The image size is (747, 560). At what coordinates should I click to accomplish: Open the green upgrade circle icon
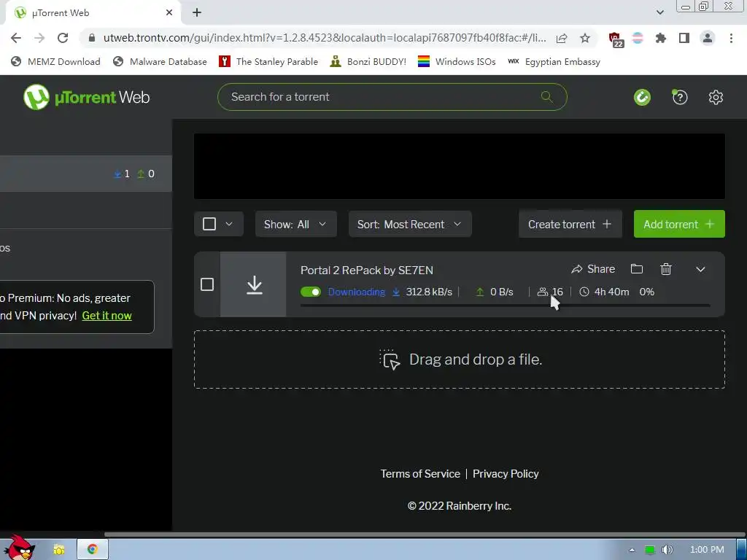point(642,97)
